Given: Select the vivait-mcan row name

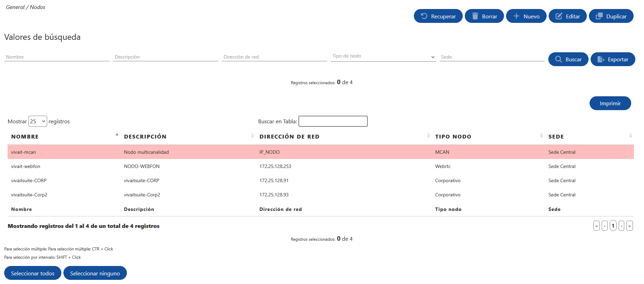Looking at the screenshot, I should (x=24, y=152).
